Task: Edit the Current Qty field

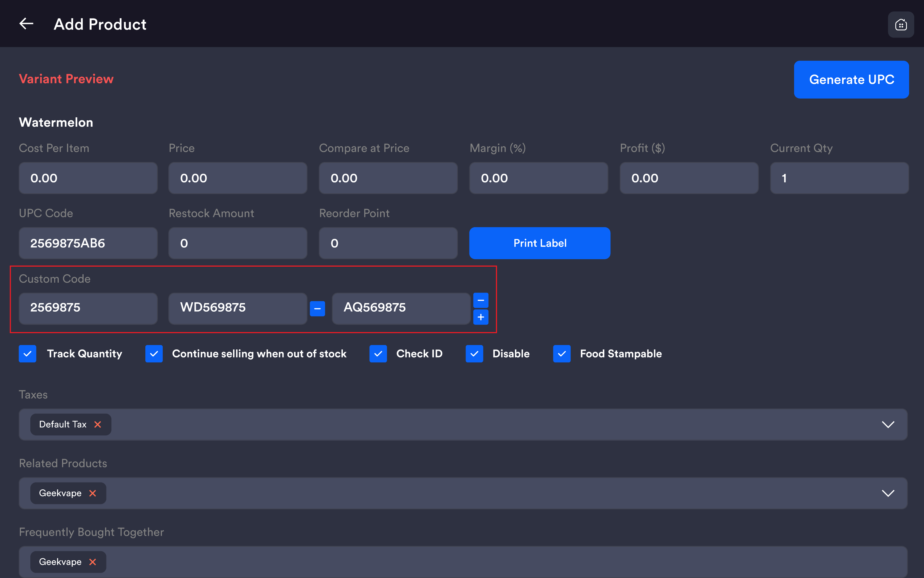Action: [x=840, y=178]
